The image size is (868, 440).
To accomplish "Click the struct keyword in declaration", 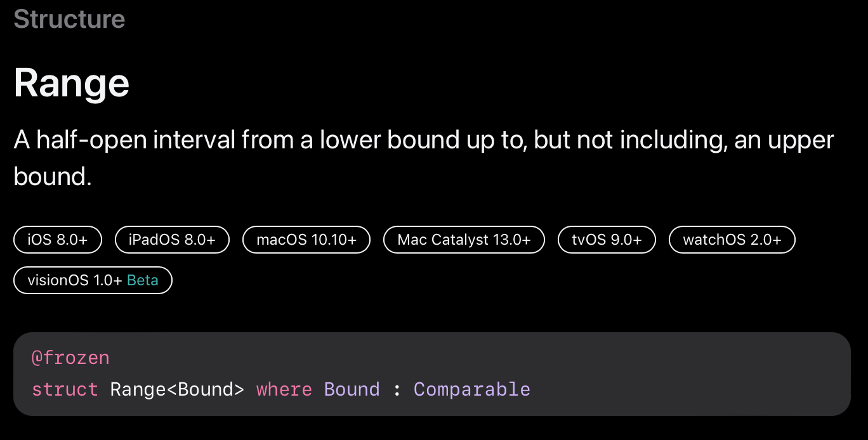I will (x=65, y=389).
